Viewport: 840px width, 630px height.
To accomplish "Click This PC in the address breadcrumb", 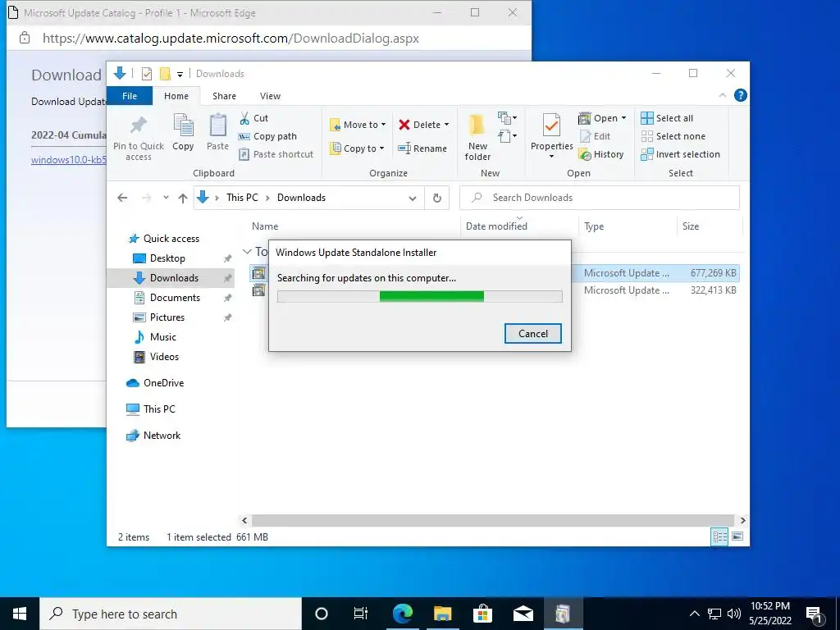I will 242,198.
